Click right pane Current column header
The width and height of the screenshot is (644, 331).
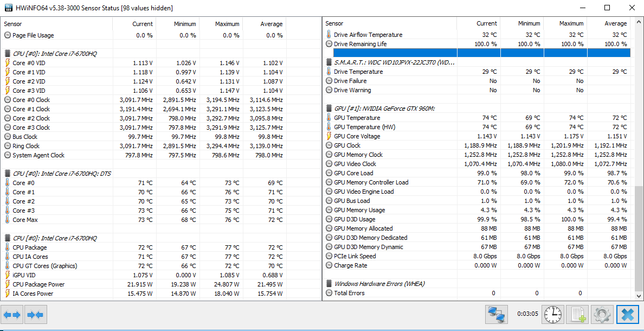[x=479, y=23]
